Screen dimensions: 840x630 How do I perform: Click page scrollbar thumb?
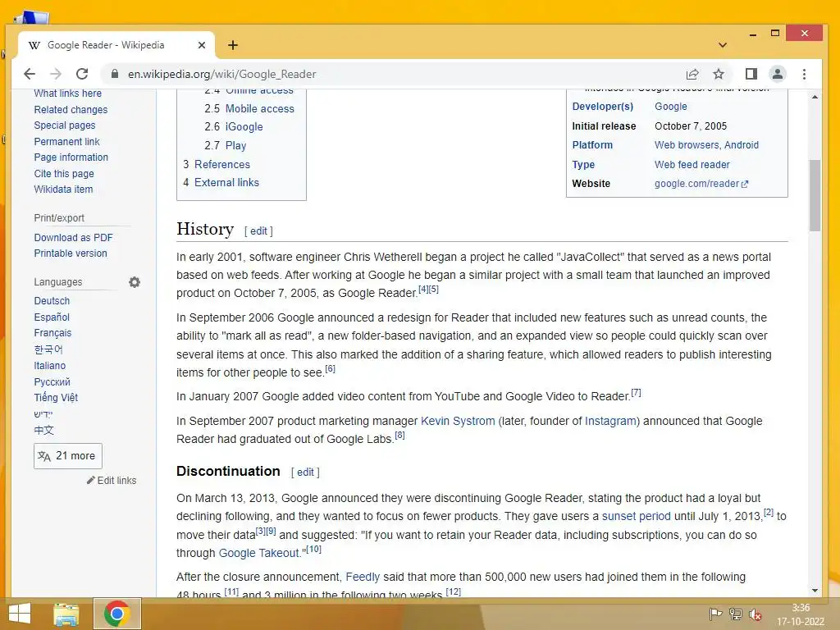pos(815,195)
